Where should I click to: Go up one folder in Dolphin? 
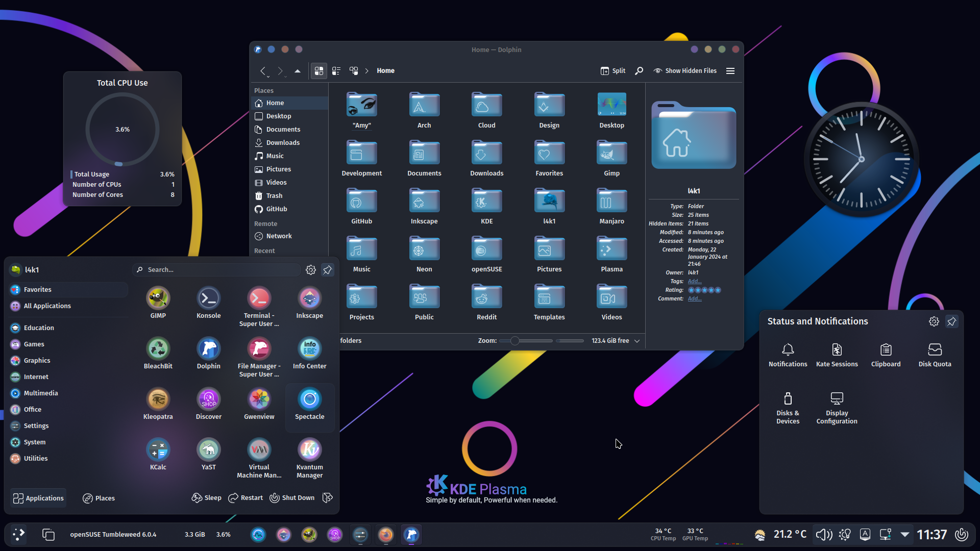point(297,71)
